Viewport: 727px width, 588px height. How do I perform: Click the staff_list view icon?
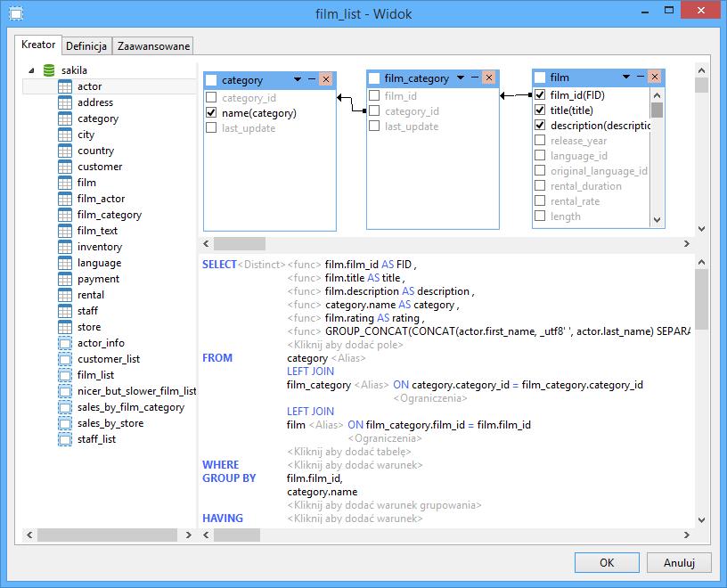65,439
